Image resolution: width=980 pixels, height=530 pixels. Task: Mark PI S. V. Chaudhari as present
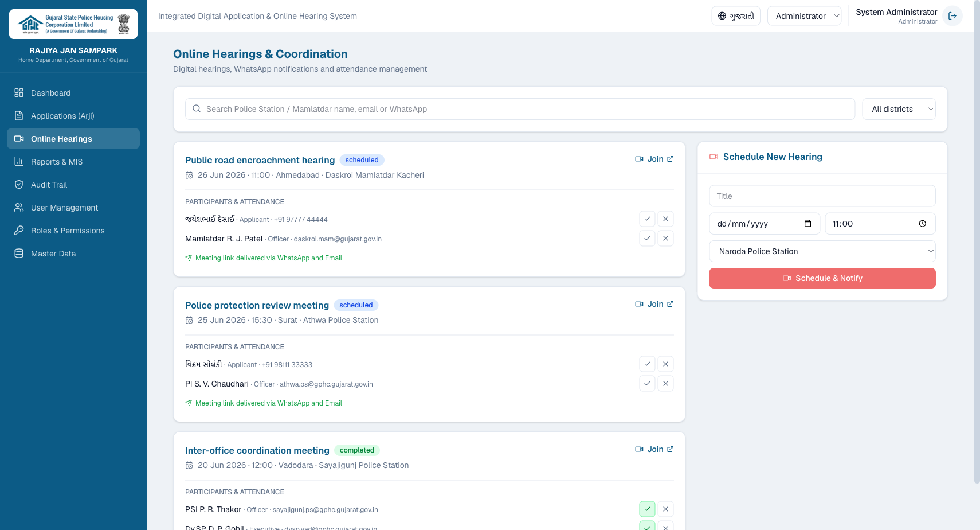coord(647,384)
